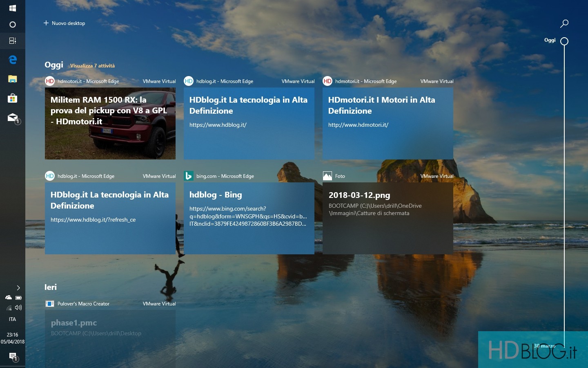Open the volume speaker tray icon

[x=18, y=307]
